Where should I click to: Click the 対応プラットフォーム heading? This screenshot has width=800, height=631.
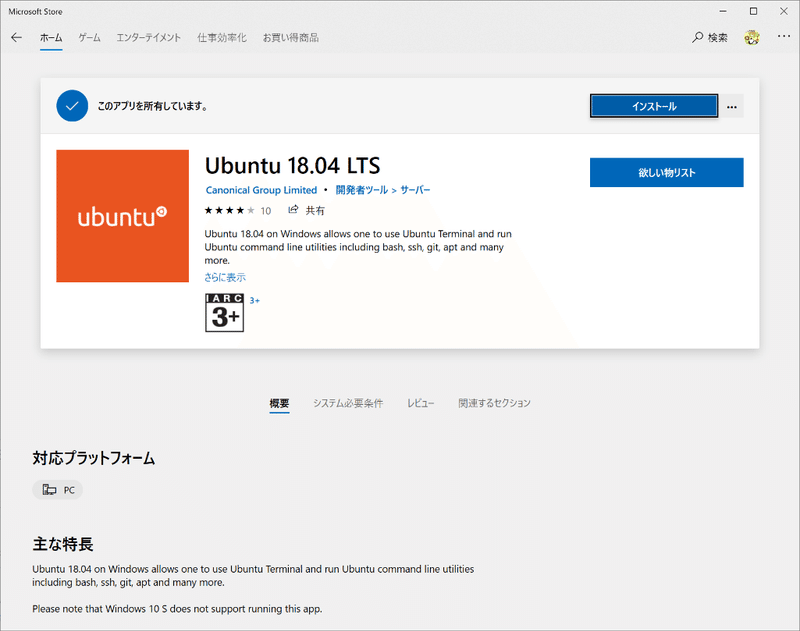[x=94, y=458]
